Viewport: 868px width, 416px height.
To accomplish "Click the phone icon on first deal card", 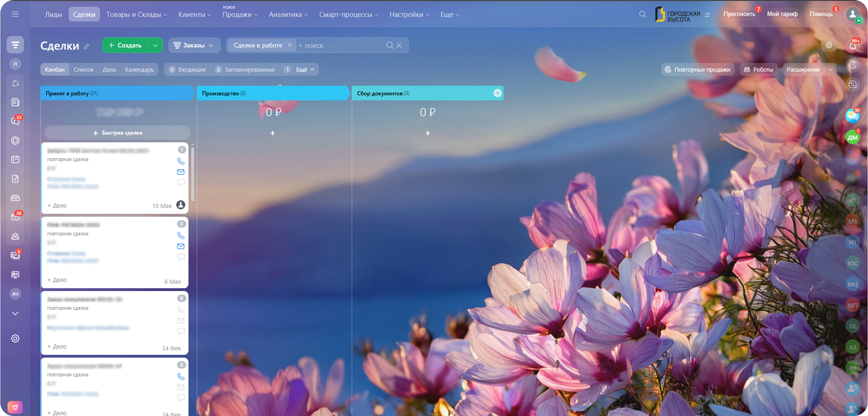I will click(x=181, y=161).
